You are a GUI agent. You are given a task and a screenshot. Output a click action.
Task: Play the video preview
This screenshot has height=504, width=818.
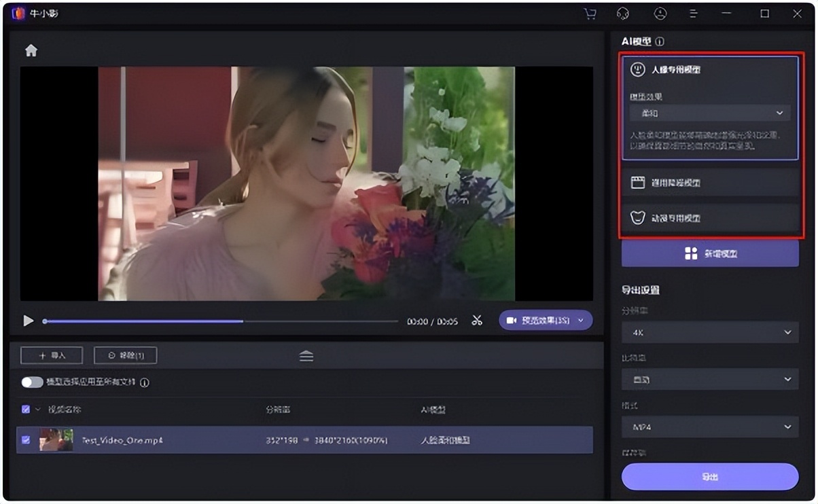[29, 321]
